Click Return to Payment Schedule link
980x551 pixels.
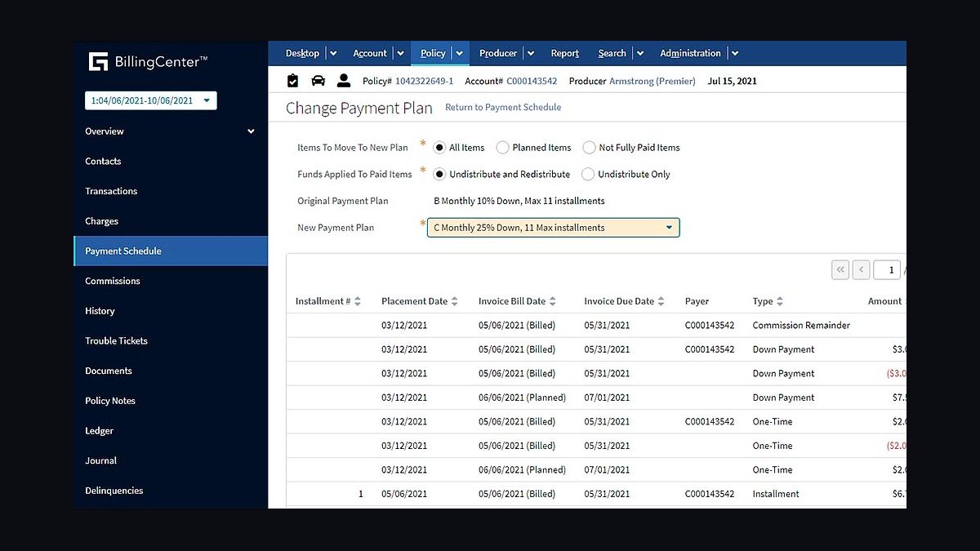pos(503,107)
